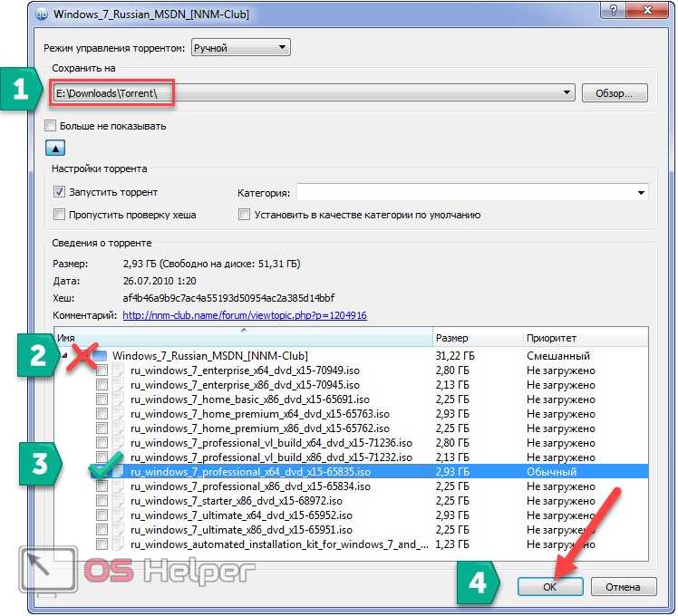Sort the list by the Размер column header

point(478,337)
